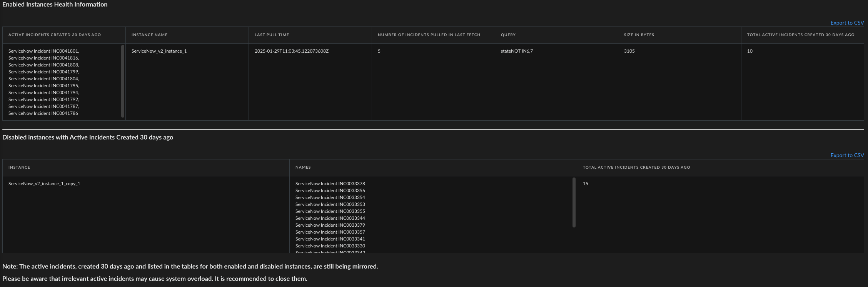Select the Query column header
868x287 pixels.
(508, 35)
